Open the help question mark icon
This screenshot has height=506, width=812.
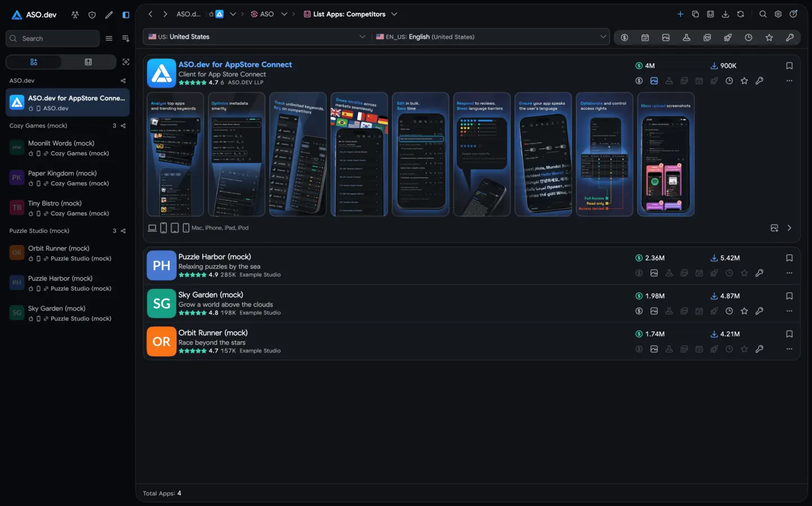pyautogui.click(x=793, y=14)
